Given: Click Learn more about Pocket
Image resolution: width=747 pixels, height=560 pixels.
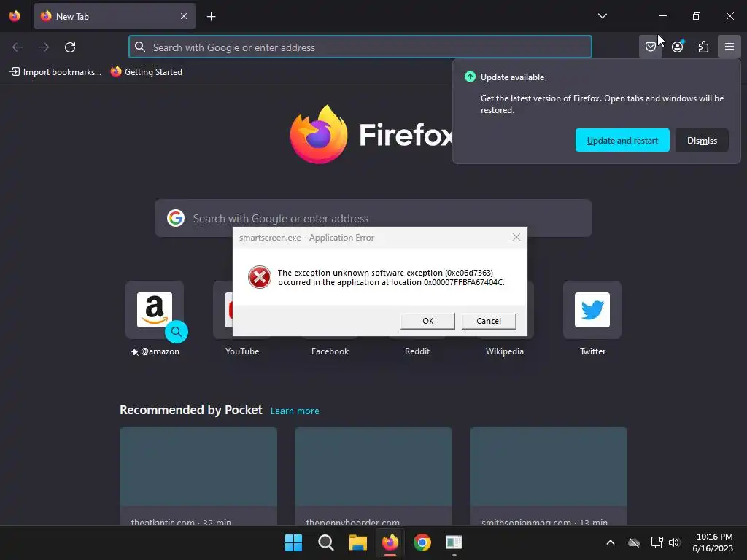Looking at the screenshot, I should pos(295,411).
